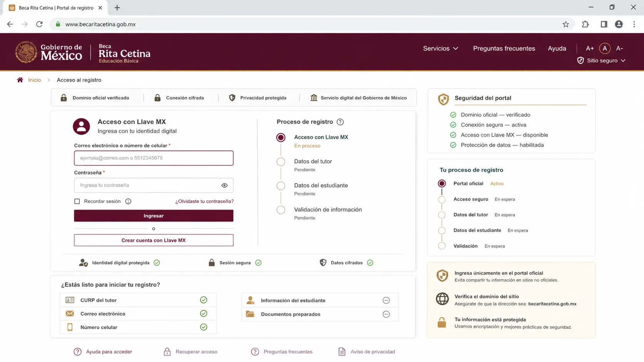This screenshot has height=362, width=644.
Task: Increase font size with A+
Action: tap(590, 48)
